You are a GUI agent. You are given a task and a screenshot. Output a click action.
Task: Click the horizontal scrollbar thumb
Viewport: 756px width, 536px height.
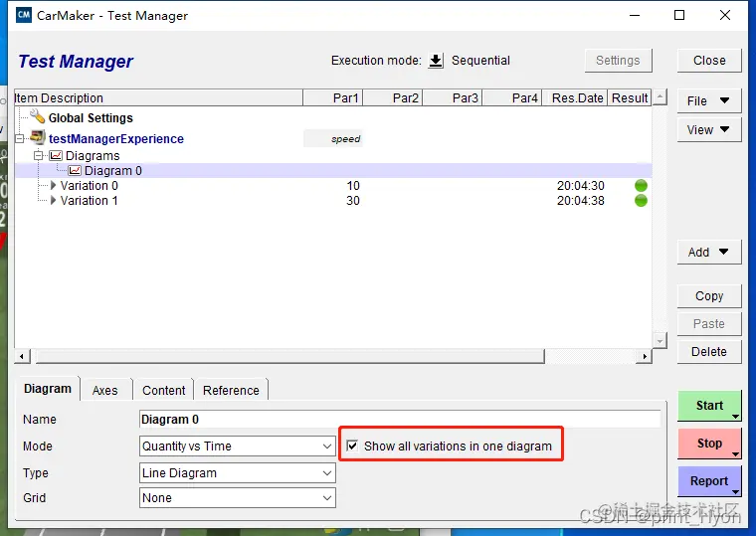click(x=289, y=356)
